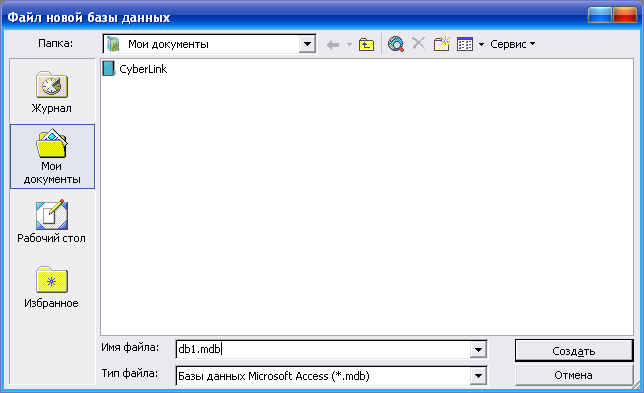Expand the Имя файла dropdown arrow
The height and width of the screenshot is (393, 644).
point(478,350)
